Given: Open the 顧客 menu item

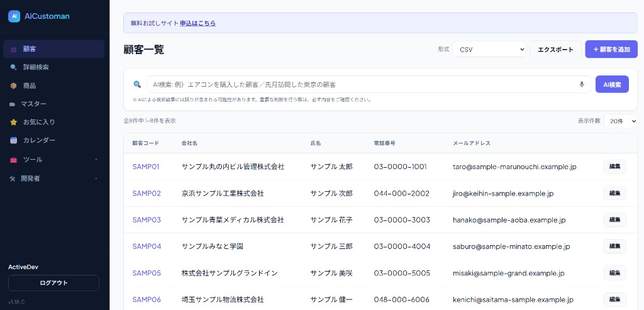Looking at the screenshot, I should [x=54, y=49].
